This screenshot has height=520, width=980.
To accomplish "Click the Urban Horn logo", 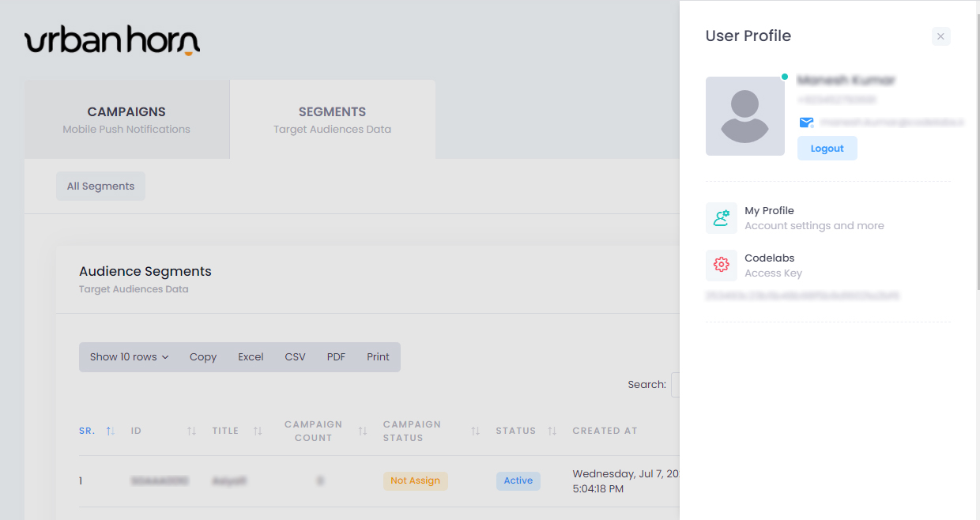I will [112, 41].
